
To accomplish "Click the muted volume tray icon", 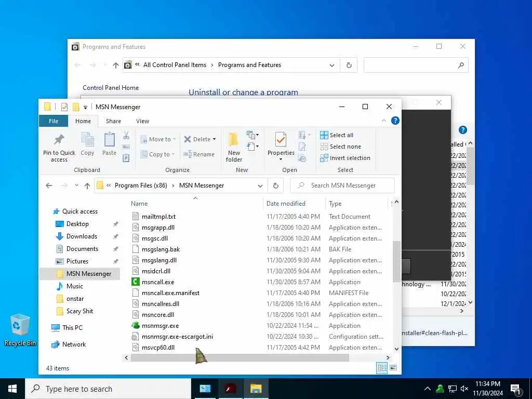I will 464,389.
